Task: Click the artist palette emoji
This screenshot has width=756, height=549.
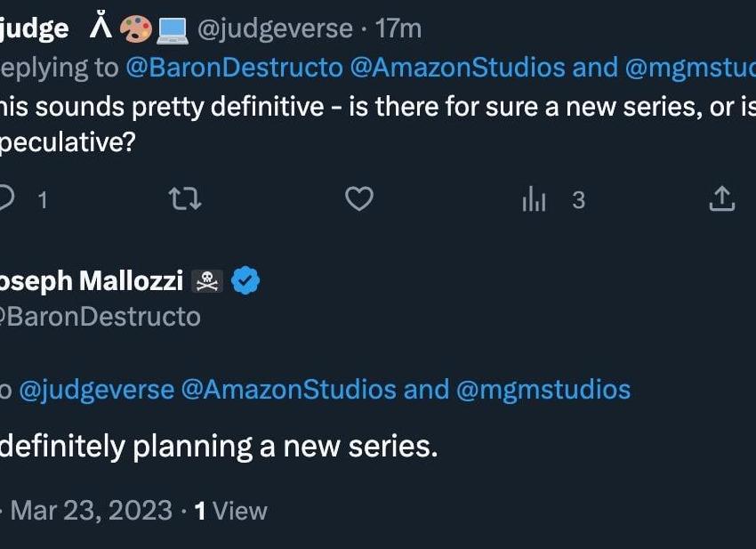Action: tap(135, 29)
